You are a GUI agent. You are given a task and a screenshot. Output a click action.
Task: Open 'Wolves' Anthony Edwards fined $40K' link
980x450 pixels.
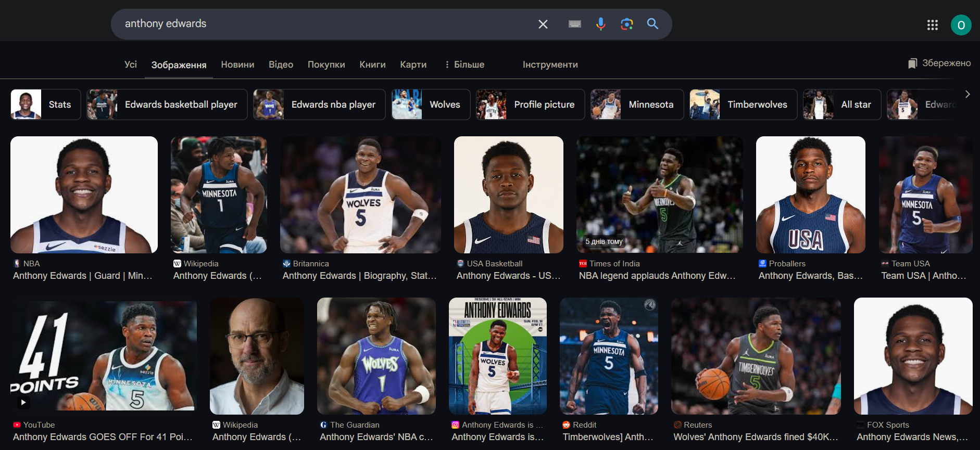pos(756,437)
